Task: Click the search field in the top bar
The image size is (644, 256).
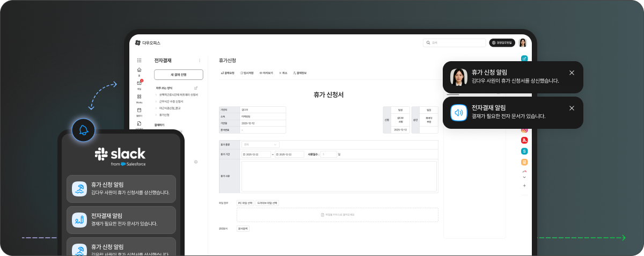Action: 454,43
